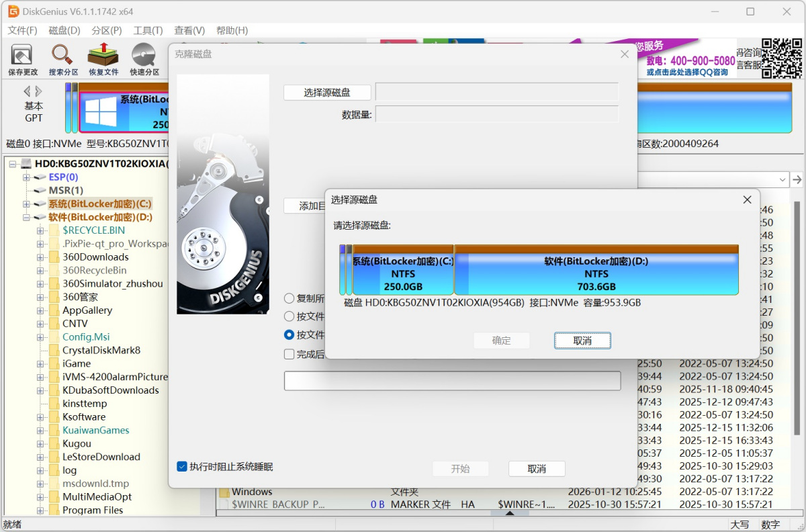
Task: Click the 保存更改 save changes toolbar icon
Action: [x=22, y=59]
